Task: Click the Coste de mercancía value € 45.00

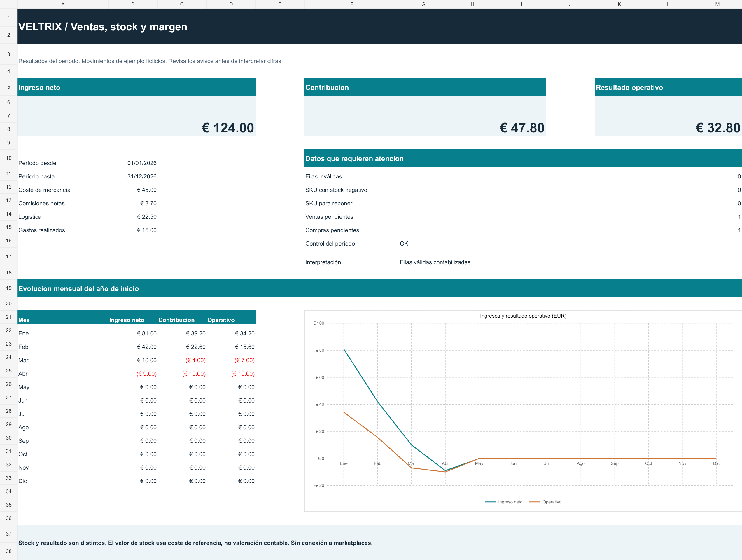Action: (x=147, y=190)
